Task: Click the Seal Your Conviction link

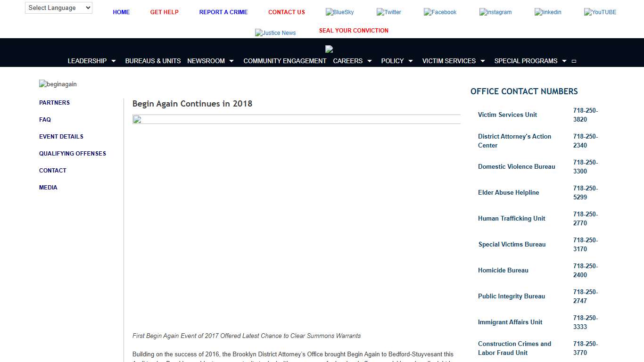Action: pos(354,31)
